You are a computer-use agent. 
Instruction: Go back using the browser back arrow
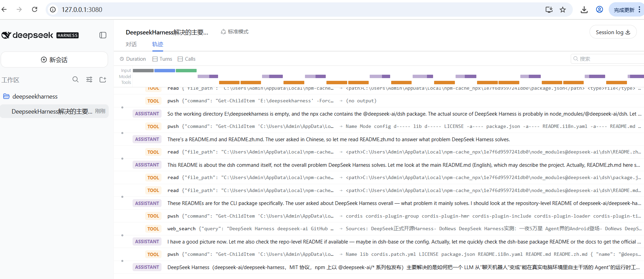(4, 10)
